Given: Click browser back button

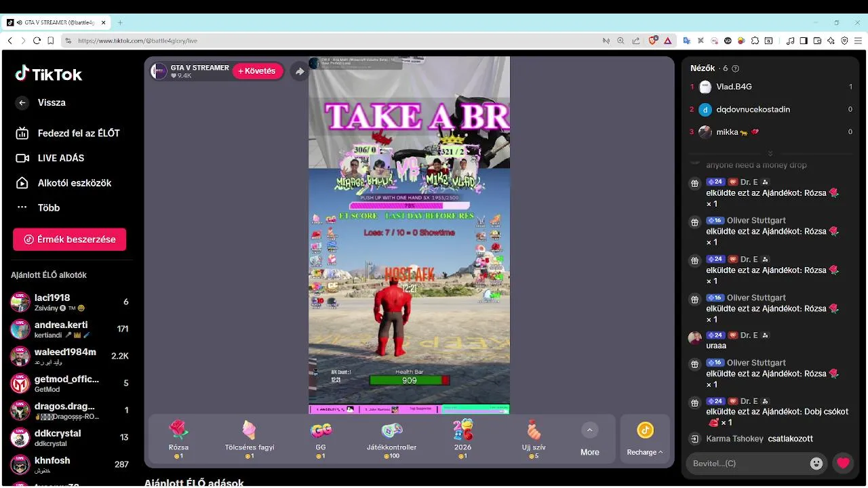Looking at the screenshot, I should point(9,41).
